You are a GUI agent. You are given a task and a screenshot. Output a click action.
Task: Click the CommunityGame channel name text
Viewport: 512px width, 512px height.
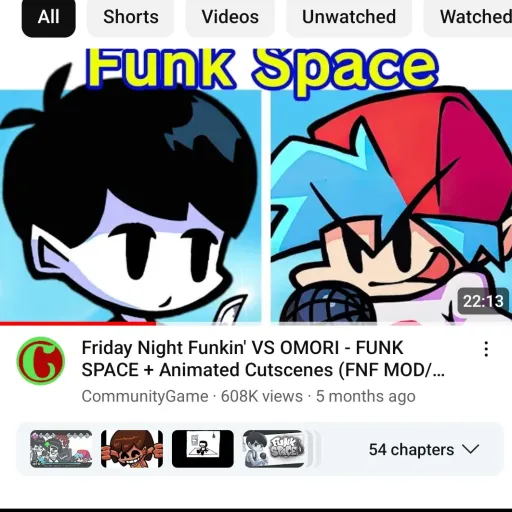[145, 396]
